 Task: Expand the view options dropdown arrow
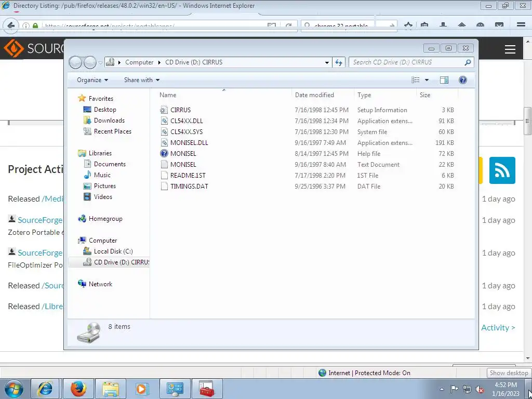[427, 79]
